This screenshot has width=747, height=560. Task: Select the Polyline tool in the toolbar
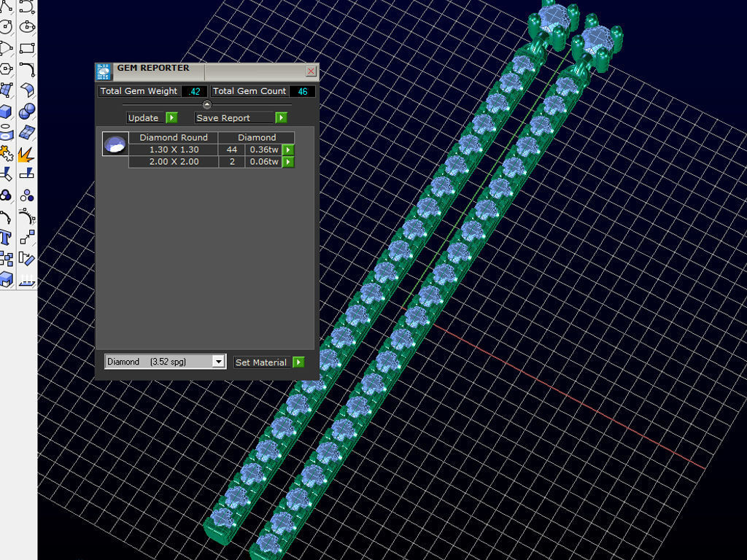7,7
